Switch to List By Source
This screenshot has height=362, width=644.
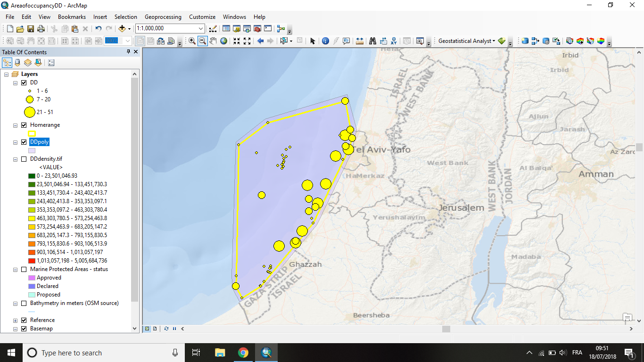[x=17, y=62]
